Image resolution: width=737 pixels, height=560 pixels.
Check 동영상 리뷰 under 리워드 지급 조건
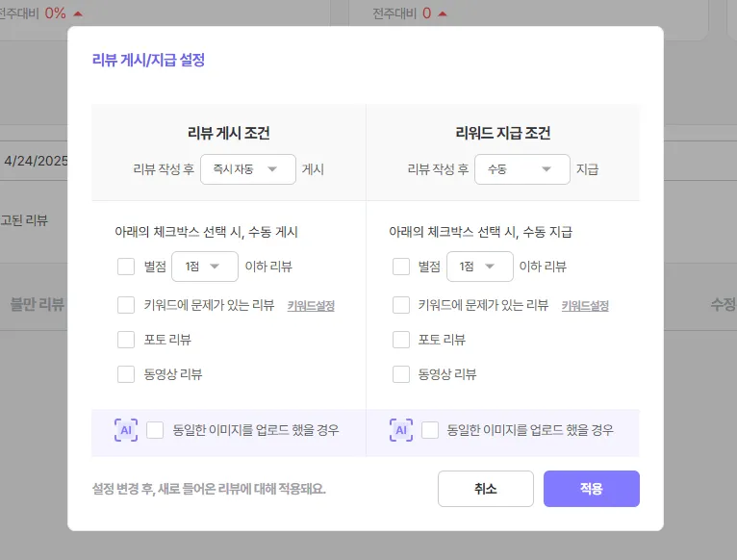(401, 374)
